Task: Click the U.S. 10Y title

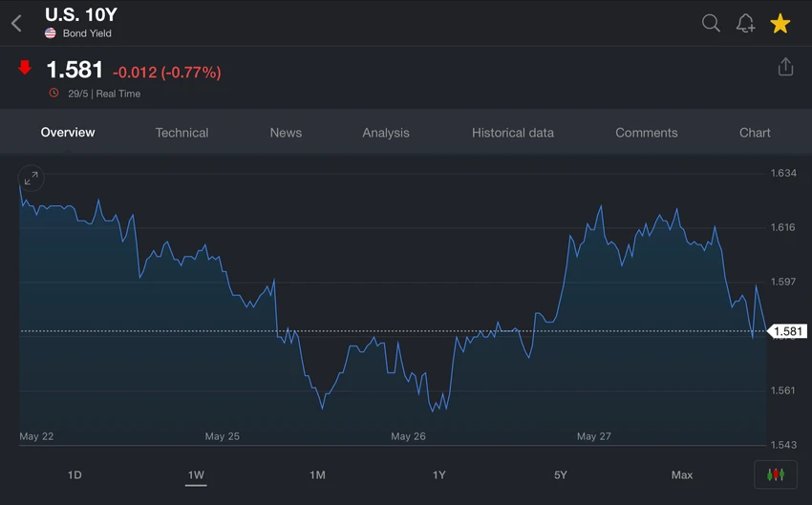Action: [81, 14]
